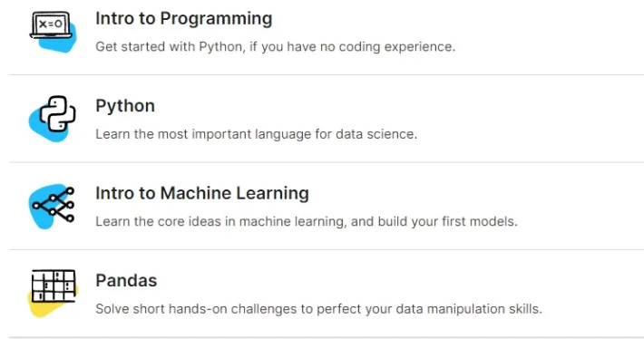Click the table grid icon for Pandas

click(x=54, y=286)
